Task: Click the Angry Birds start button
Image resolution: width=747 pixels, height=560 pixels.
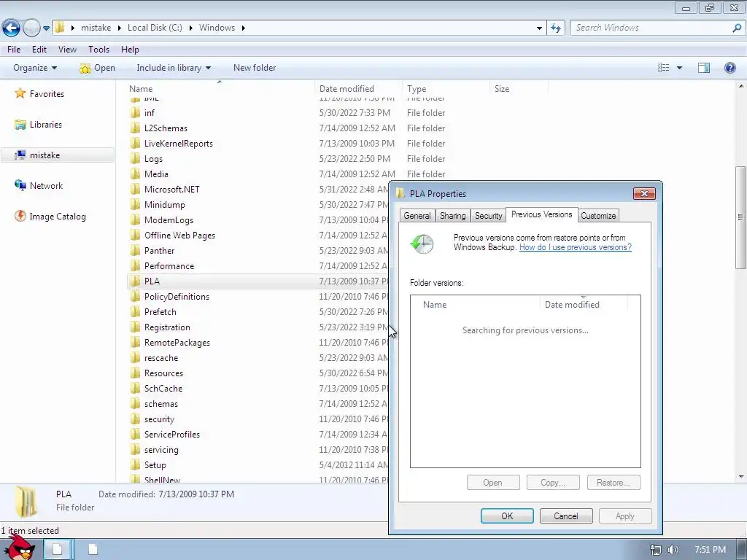Action: 20,548
